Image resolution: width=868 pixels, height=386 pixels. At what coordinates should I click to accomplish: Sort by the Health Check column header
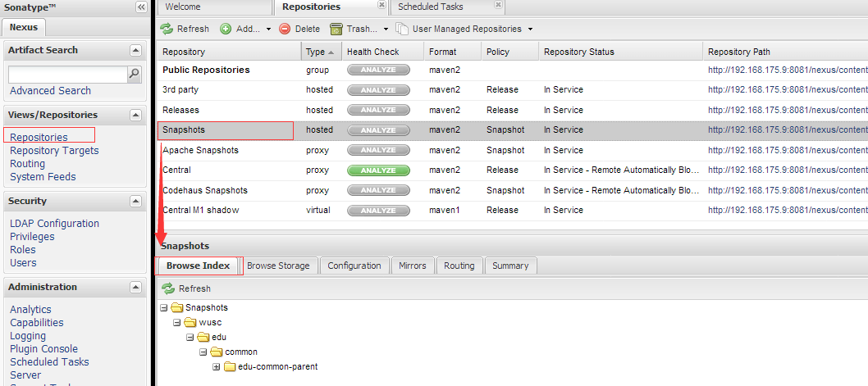tap(383, 52)
